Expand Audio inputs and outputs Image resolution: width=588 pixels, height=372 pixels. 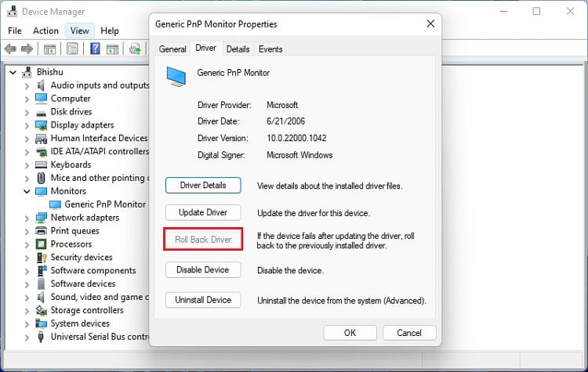(x=27, y=85)
